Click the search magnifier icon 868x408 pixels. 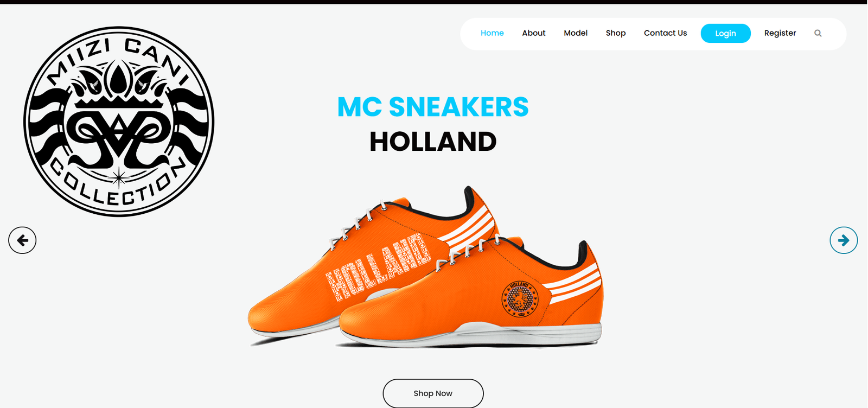point(818,33)
